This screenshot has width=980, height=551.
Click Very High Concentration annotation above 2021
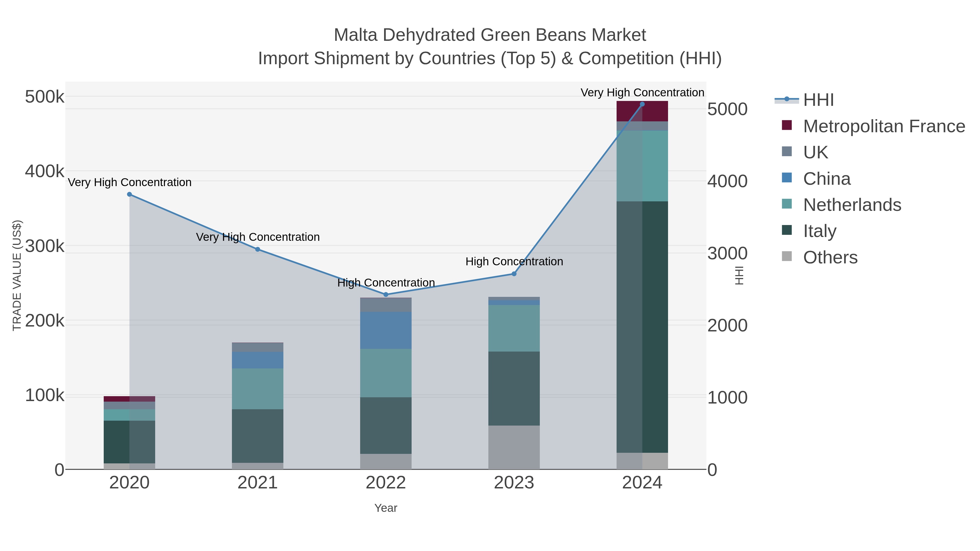click(258, 237)
